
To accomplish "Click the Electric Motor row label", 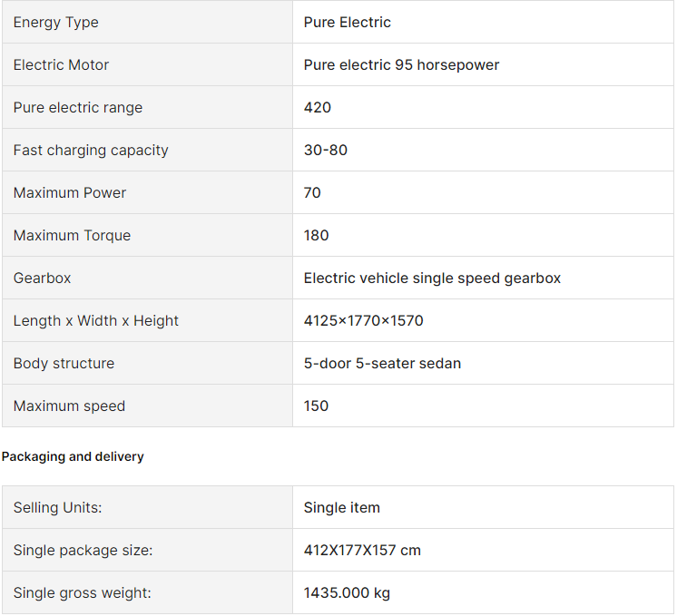I will [61, 64].
